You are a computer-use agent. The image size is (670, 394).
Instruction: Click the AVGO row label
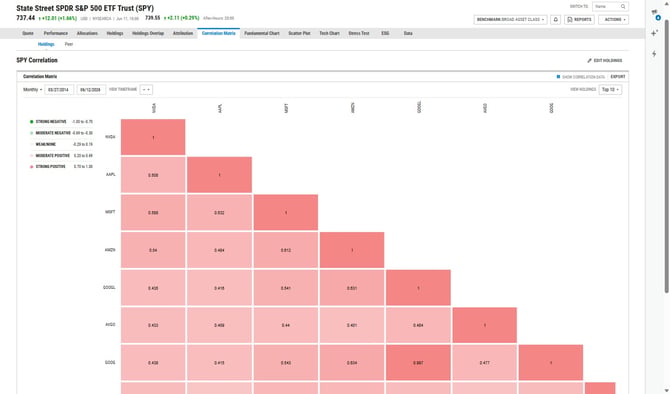[110, 325]
